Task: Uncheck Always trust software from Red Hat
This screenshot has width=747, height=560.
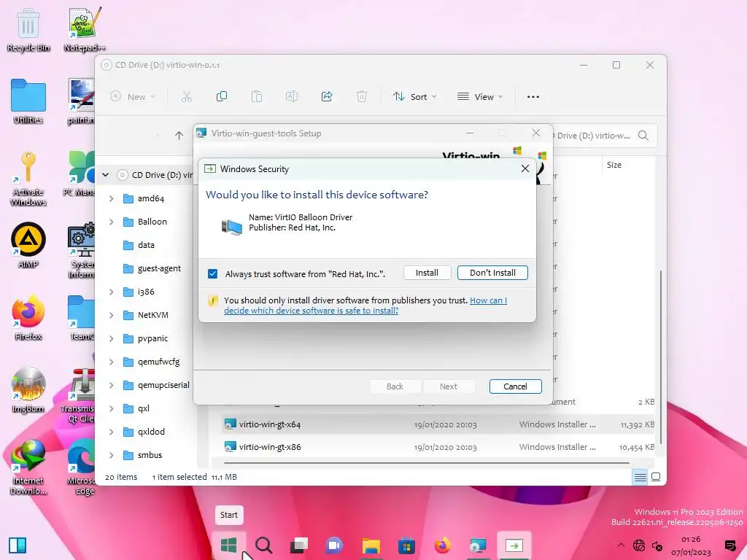Action: [212, 274]
